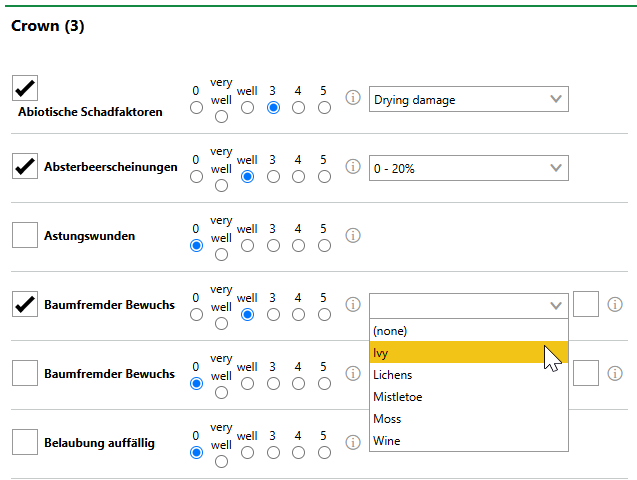This screenshot has height=480, width=637.
Task: Uncheck the Abiotische Schadfaktoren checkbox
Action: [x=25, y=88]
